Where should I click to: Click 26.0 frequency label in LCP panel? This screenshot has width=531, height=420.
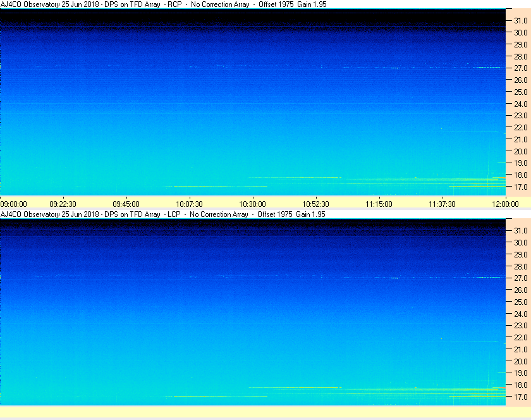[x=521, y=290]
